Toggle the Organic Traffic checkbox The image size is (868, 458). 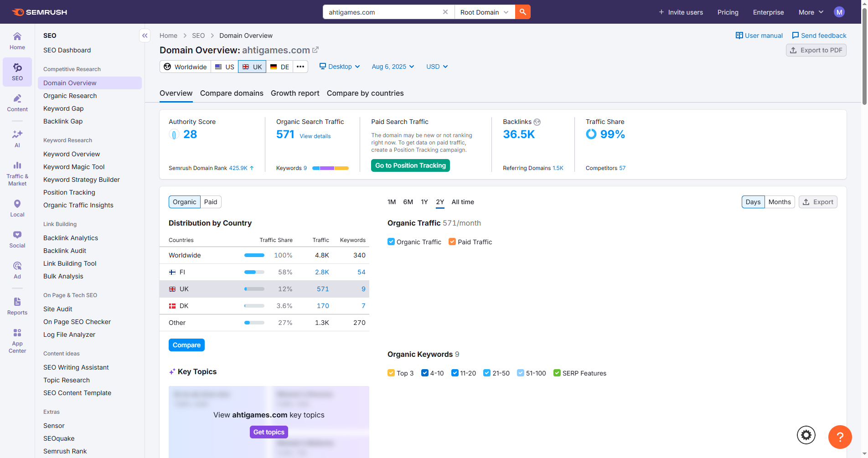pos(391,242)
